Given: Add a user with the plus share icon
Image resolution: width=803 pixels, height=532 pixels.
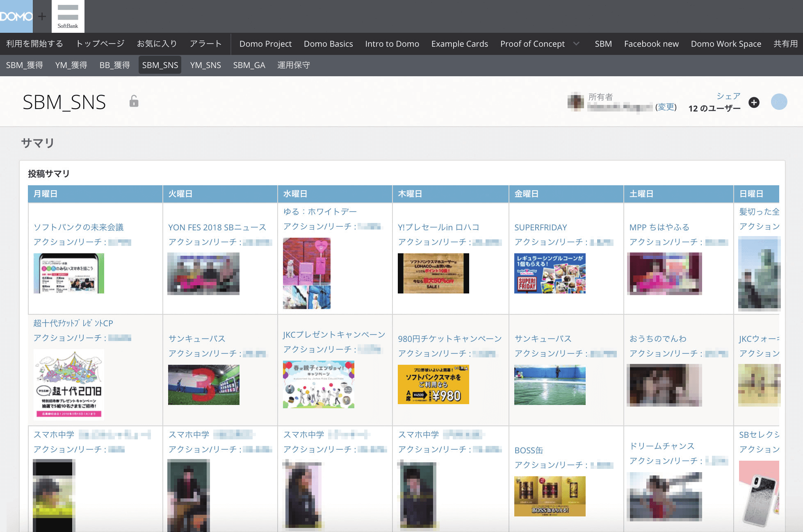Looking at the screenshot, I should tap(754, 102).
